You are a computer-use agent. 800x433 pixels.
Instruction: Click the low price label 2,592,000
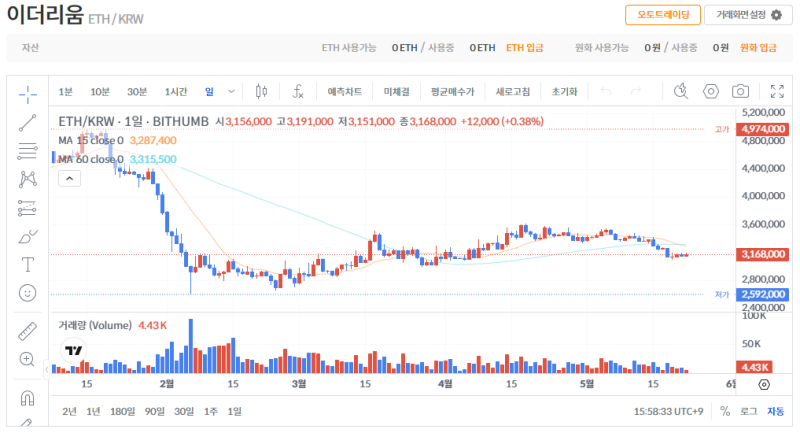point(762,294)
